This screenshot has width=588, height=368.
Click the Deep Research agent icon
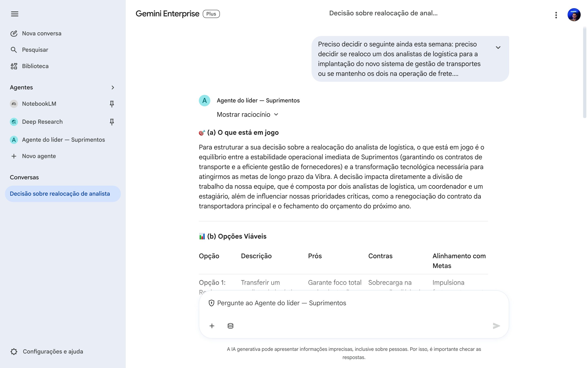[14, 122]
